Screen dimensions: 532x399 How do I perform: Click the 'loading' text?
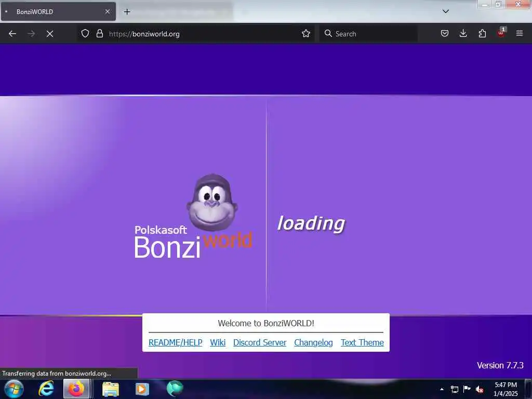click(x=311, y=224)
